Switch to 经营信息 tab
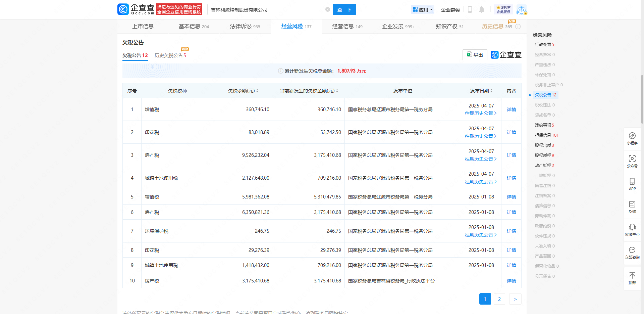Screen dimensions: 644x314 click(x=347, y=27)
